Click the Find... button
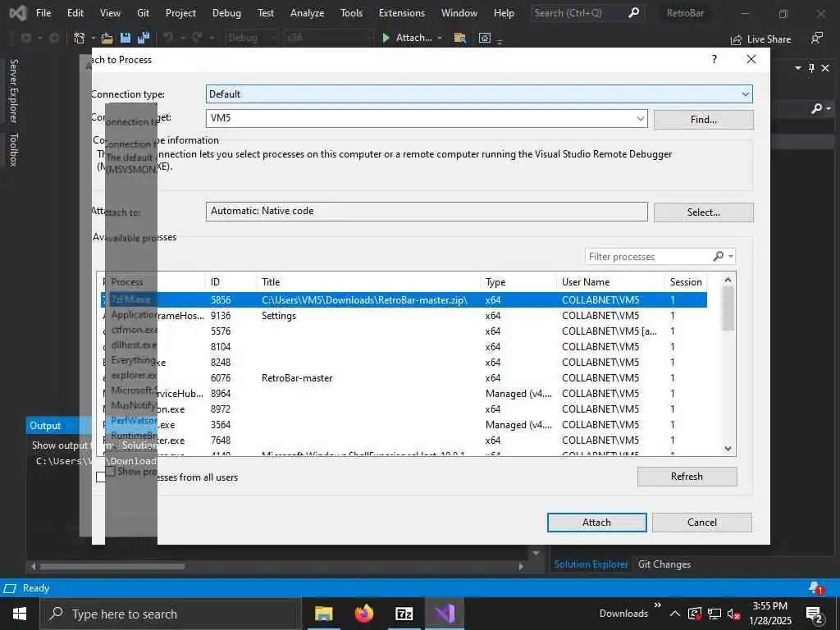The width and height of the screenshot is (840, 630). click(x=703, y=120)
